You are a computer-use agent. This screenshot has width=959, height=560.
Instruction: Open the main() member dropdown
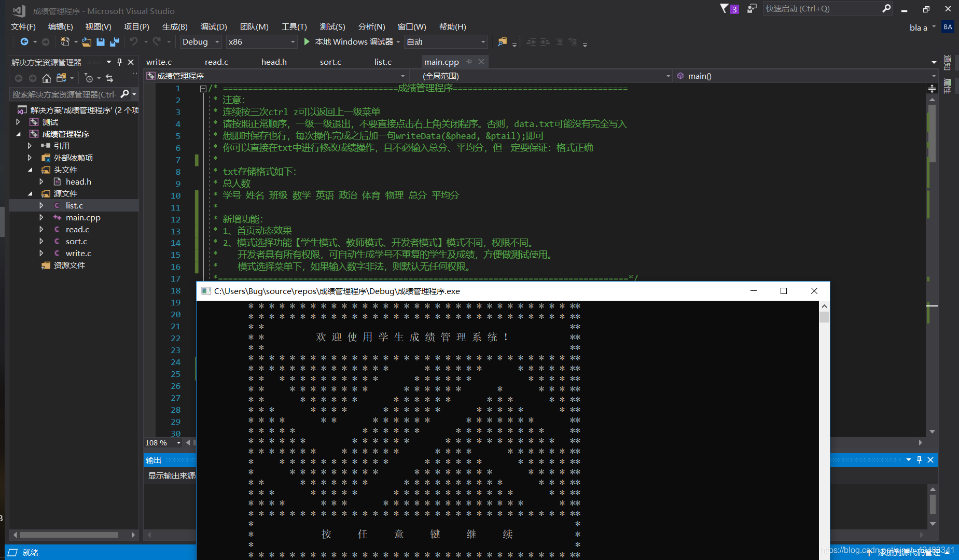[x=806, y=76]
